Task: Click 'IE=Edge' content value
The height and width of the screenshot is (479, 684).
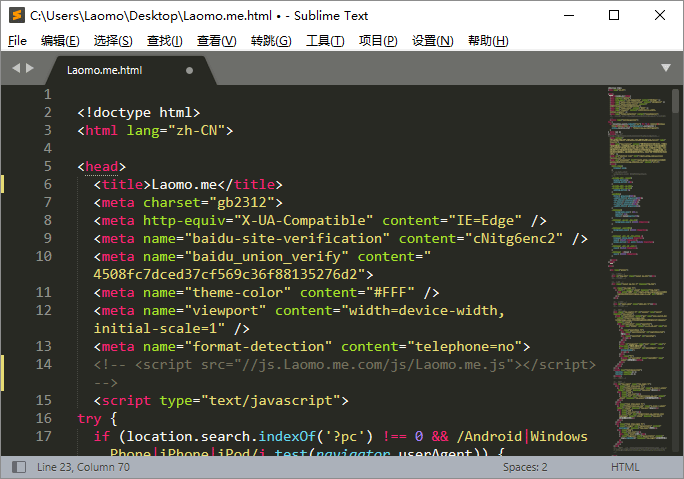Action: click(x=485, y=220)
